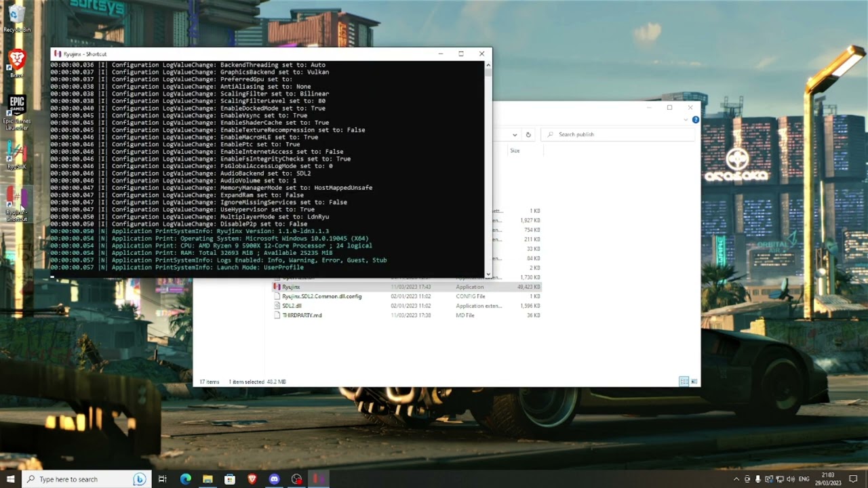Open Task View on the taskbar
868x488 pixels.
(163, 479)
